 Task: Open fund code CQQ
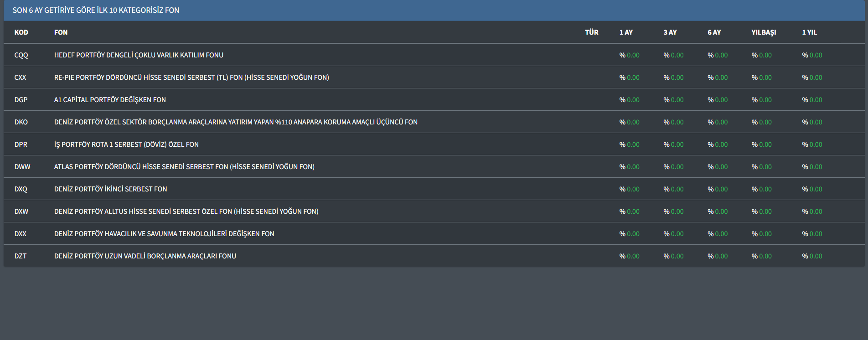pos(21,55)
